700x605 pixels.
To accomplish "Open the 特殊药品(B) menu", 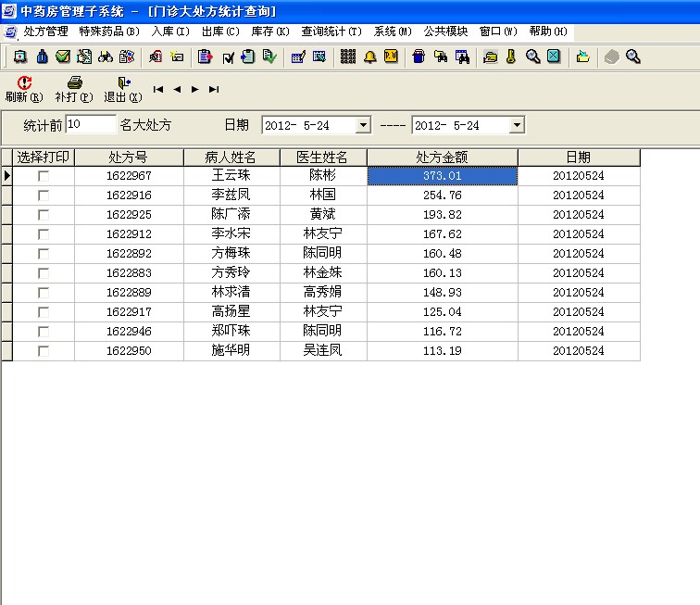I will (x=109, y=32).
